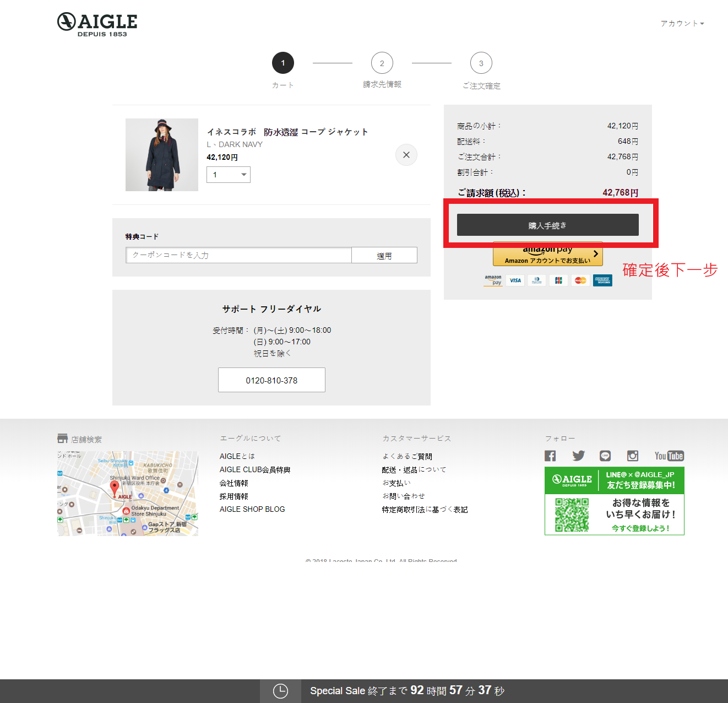The image size is (728, 703).
Task: Open the Twitter follow icon
Action: (x=578, y=456)
